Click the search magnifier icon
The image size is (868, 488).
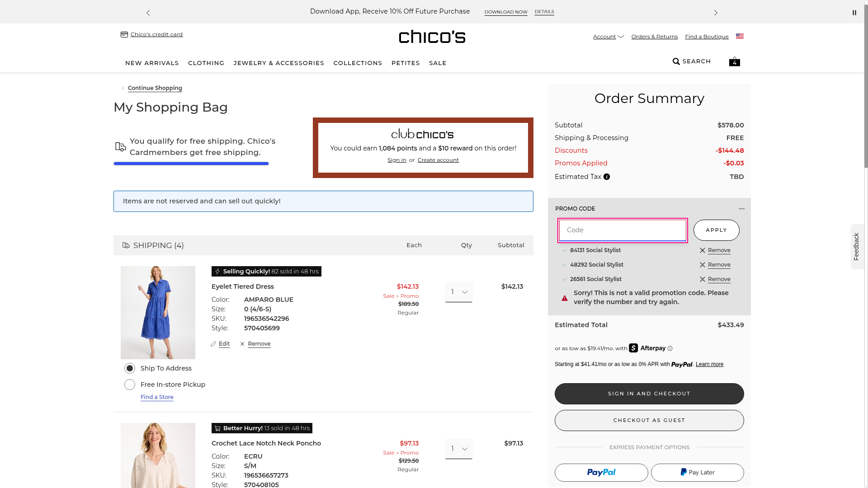(676, 61)
